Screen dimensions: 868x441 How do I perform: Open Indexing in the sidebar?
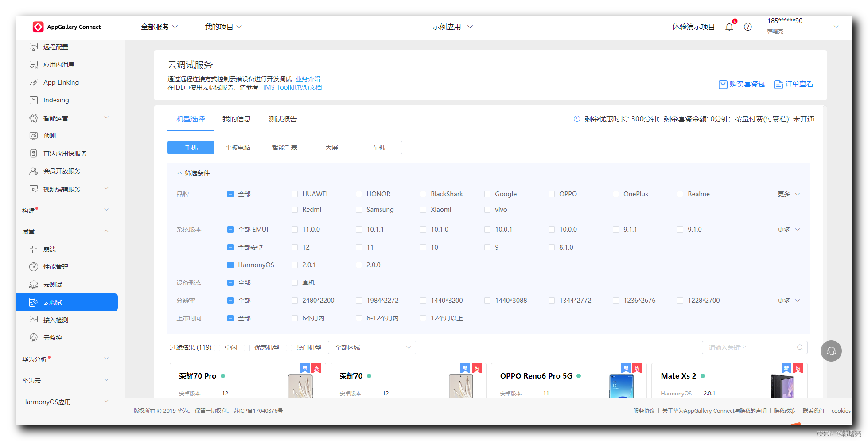coord(56,100)
